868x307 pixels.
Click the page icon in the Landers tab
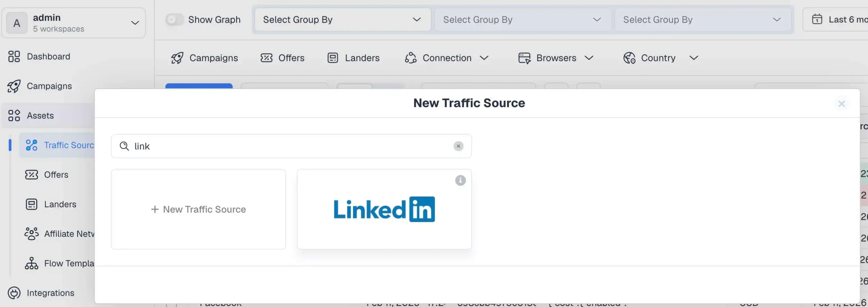(x=333, y=58)
